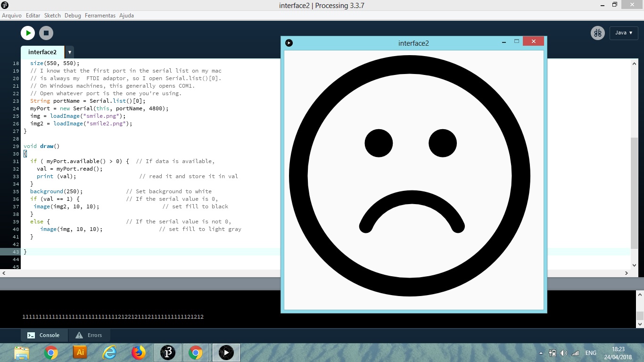This screenshot has height=362, width=644.
Task: Open second Chrome icon in taskbar
Action: [x=195, y=353]
